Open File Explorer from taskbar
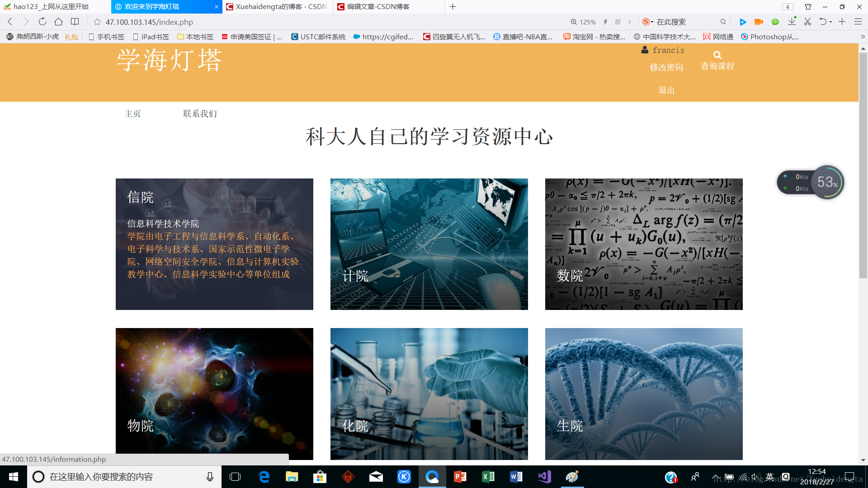Image resolution: width=868 pixels, height=488 pixels. pos(292,477)
